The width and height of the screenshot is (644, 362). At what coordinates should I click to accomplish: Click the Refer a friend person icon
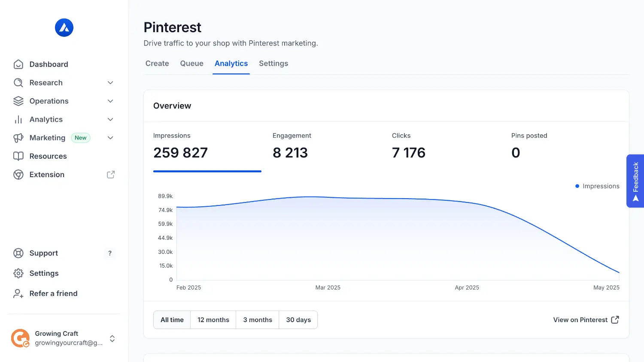[x=18, y=293]
